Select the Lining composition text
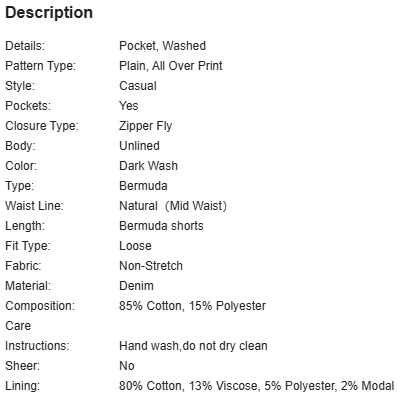The height and width of the screenshot is (401, 401). [257, 386]
